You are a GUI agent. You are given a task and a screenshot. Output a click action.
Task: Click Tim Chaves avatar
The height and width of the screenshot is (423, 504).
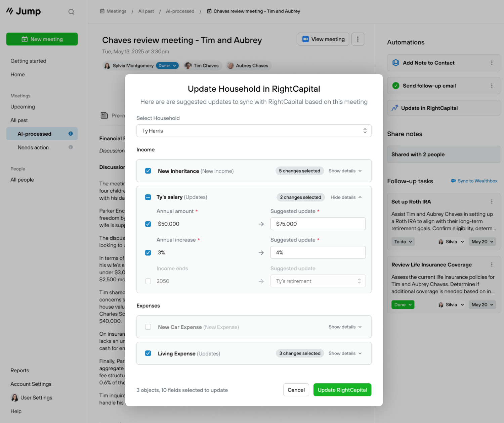(188, 66)
